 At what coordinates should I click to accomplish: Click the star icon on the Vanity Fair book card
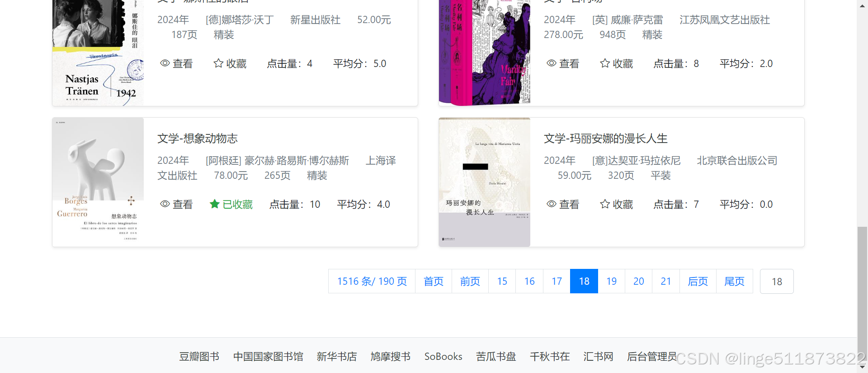click(x=605, y=63)
